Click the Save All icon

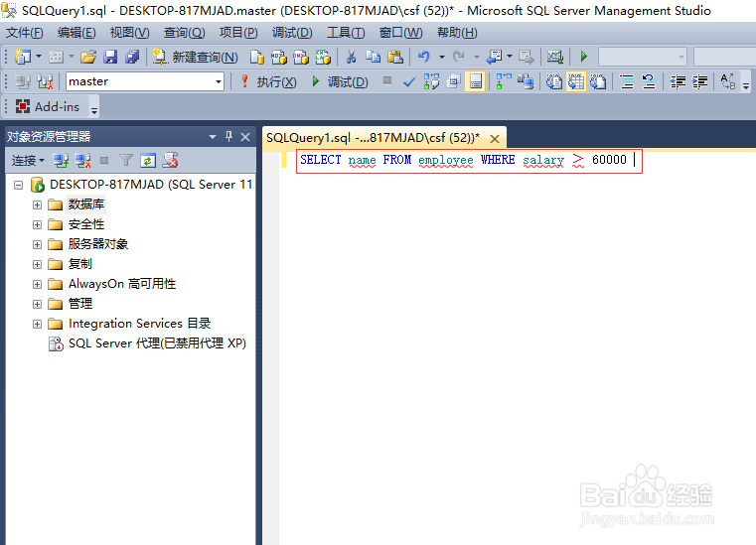132,57
